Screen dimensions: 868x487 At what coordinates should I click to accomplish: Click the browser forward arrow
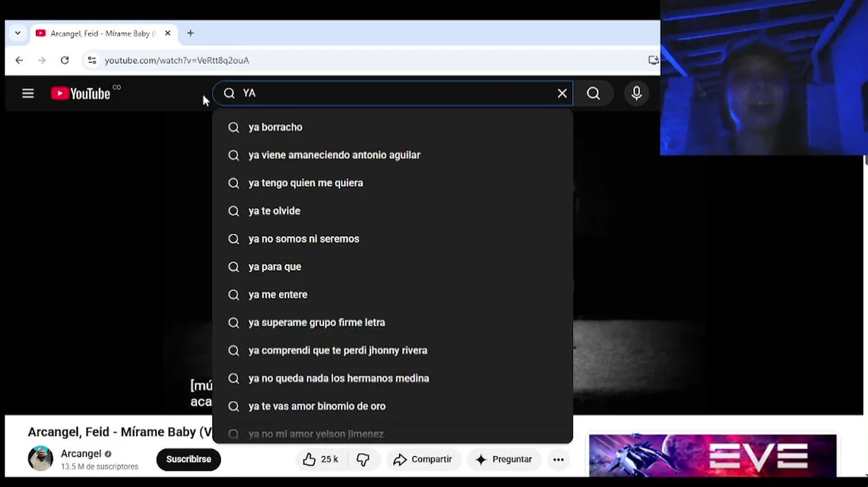[x=42, y=60]
